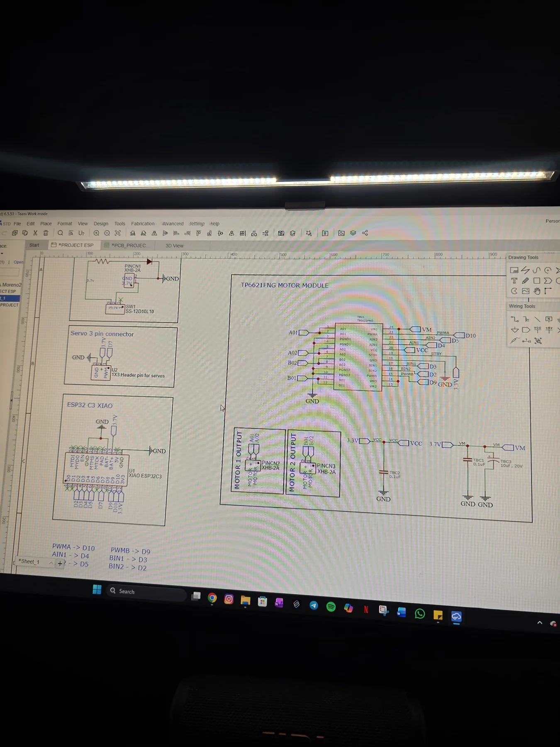Select the Wire tool in Wiring Tools
The height and width of the screenshot is (747, 560).
pyautogui.click(x=515, y=319)
